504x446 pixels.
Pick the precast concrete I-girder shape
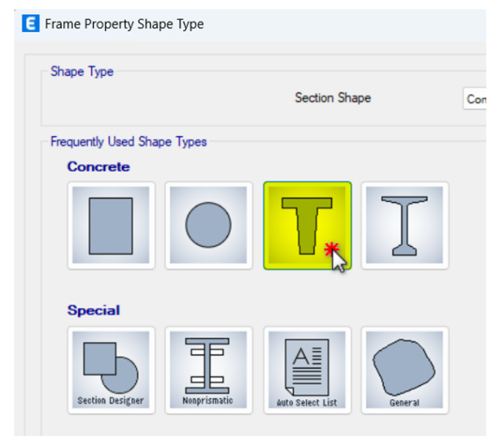click(x=404, y=225)
